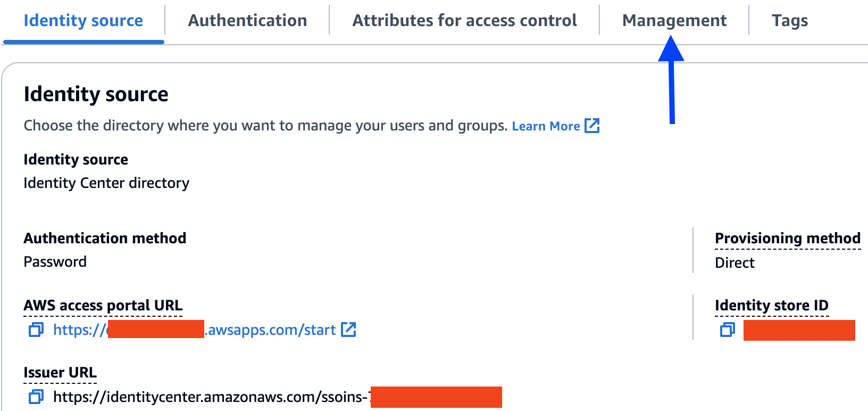Click the 'Password' authentication method value
The width and height of the screenshot is (868, 411).
click(x=55, y=262)
